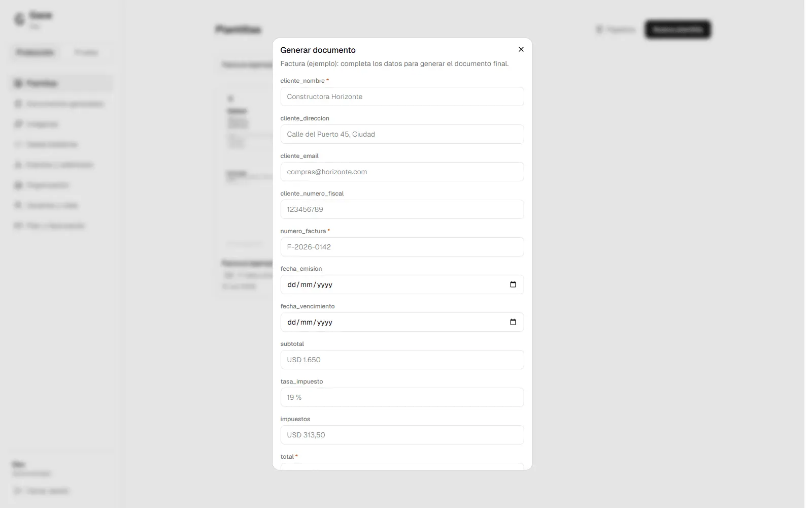Click into the cliente_direccion input box

402,134
